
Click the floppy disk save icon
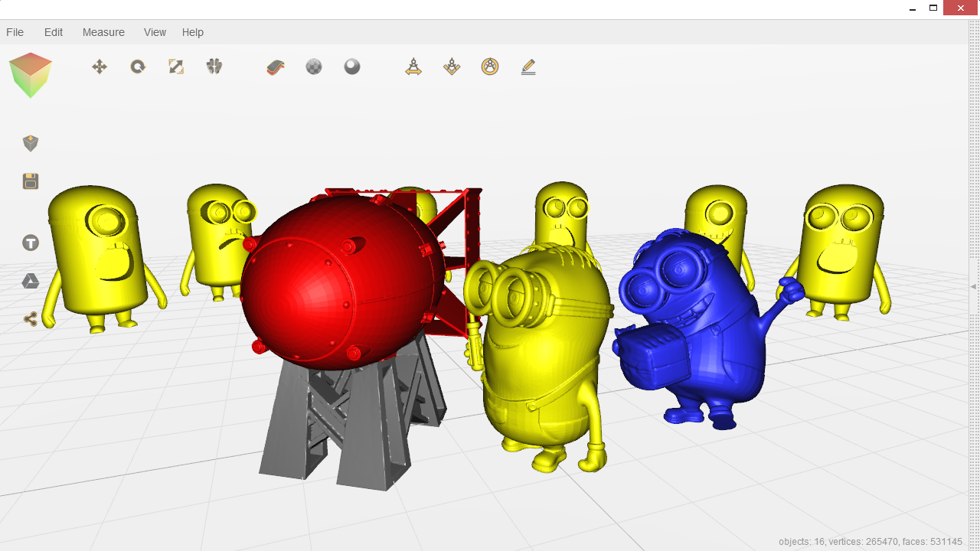coord(31,181)
